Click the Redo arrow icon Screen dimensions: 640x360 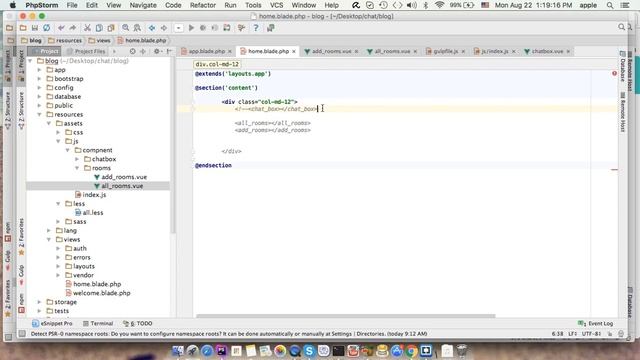pos(73,28)
